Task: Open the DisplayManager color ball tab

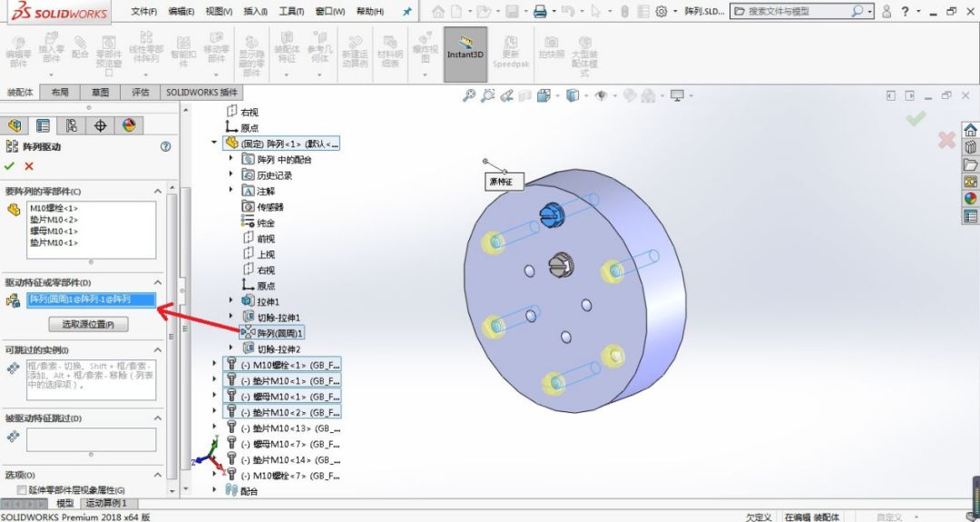Action: pyautogui.click(x=129, y=125)
